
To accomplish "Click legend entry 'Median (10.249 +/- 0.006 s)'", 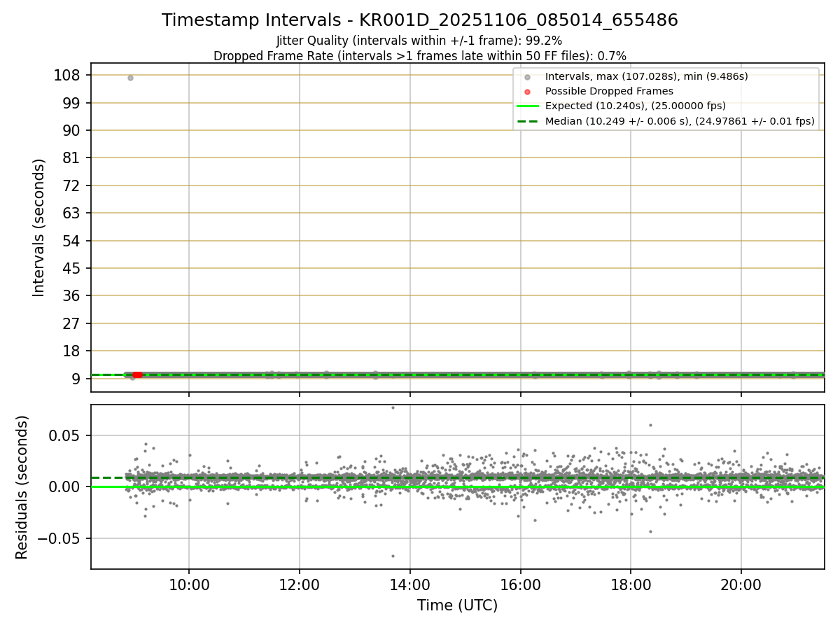I will pos(680,121).
